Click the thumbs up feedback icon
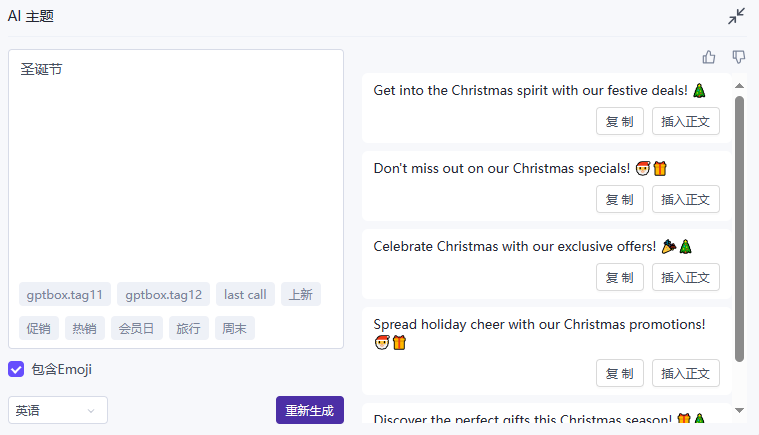 pyautogui.click(x=709, y=57)
